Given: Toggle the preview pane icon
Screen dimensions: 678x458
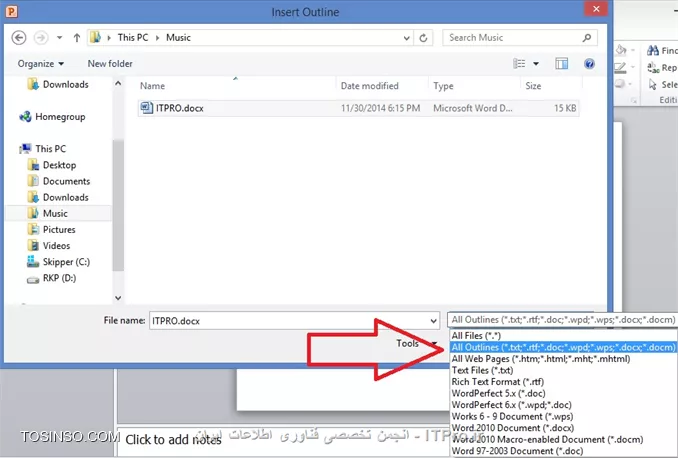Looking at the screenshot, I should point(561,64).
